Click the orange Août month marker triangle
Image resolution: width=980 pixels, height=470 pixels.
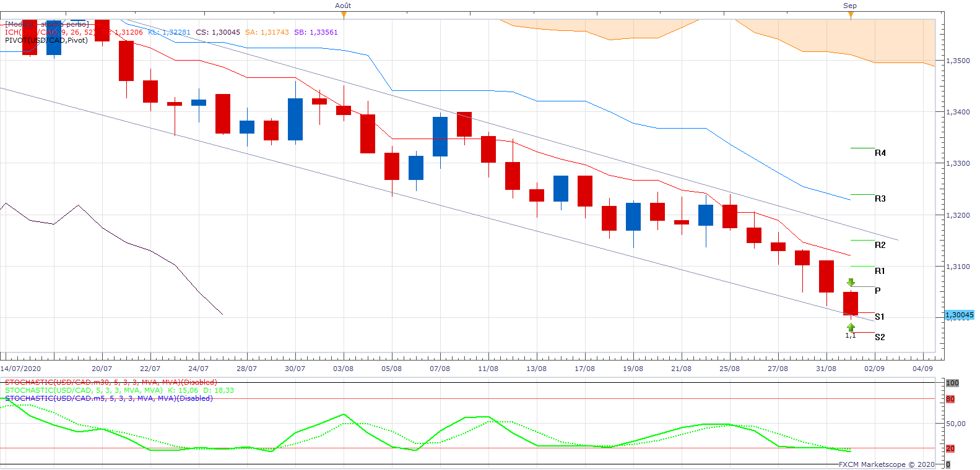pos(343,14)
